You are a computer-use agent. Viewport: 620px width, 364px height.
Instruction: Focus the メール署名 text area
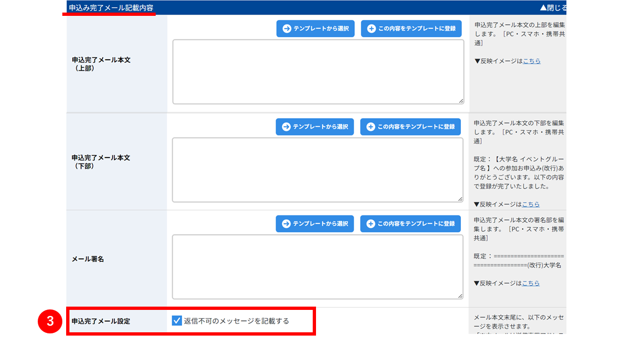tap(318, 267)
